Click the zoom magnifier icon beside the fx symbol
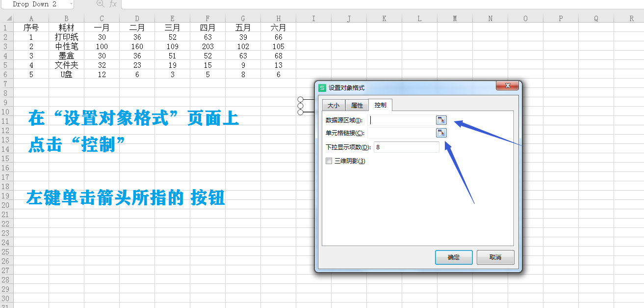 click(101, 4)
